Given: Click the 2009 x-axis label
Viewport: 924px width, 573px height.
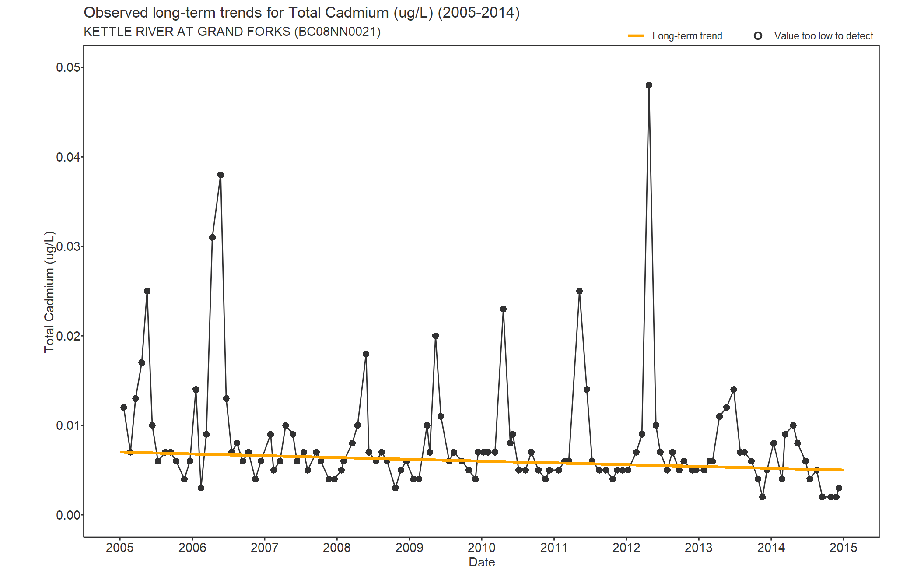Looking at the screenshot, I should point(409,548).
